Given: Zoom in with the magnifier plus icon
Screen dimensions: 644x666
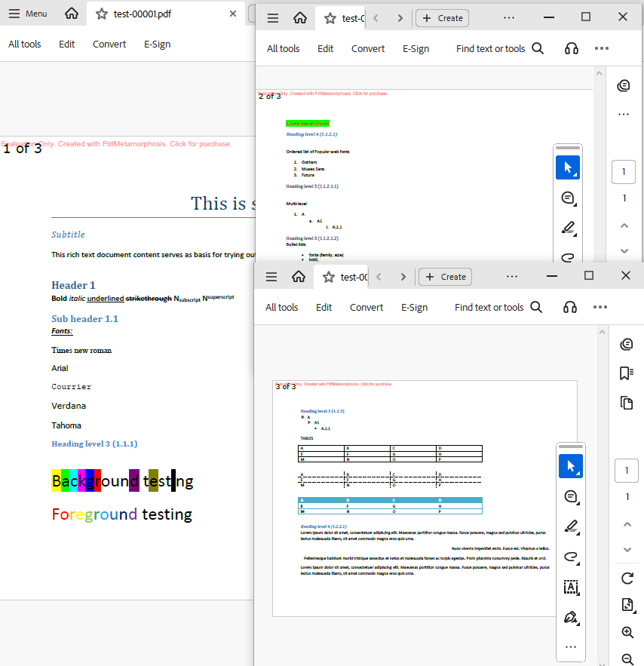Looking at the screenshot, I should 627,632.
